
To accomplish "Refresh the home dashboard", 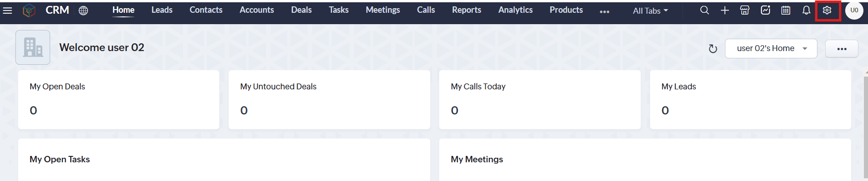I will [713, 49].
